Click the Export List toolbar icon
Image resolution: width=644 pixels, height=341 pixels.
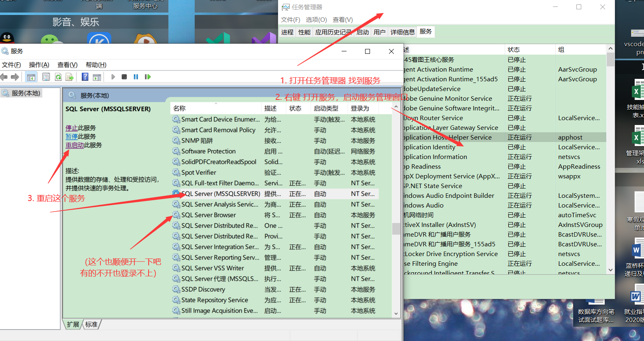coord(70,77)
